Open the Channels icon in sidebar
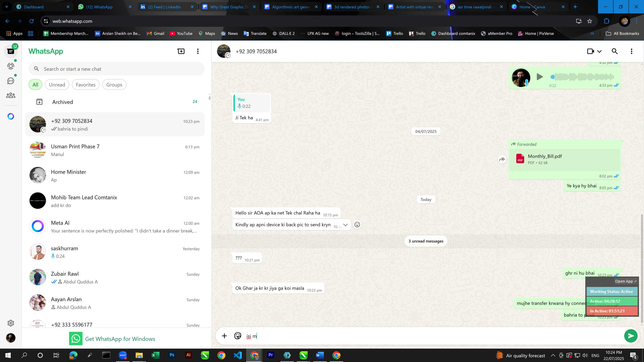This screenshot has width=644, height=362. click(11, 81)
